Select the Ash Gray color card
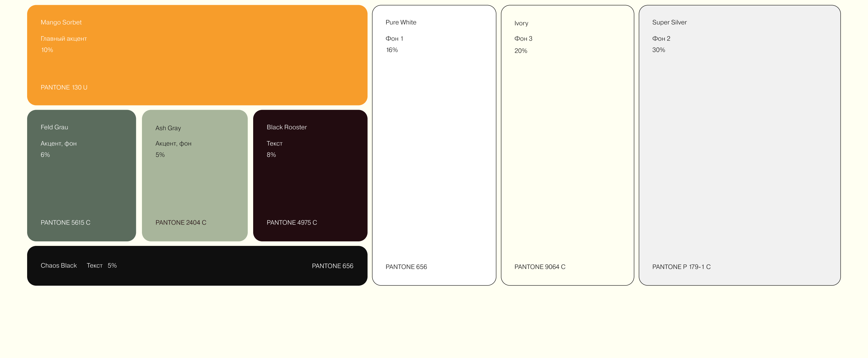Viewport: 868px width, 358px height. 194,182
